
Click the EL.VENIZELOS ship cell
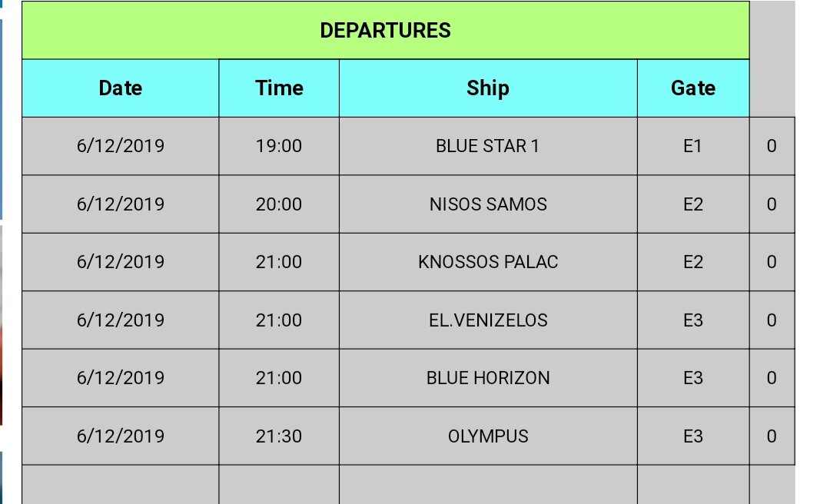click(488, 320)
